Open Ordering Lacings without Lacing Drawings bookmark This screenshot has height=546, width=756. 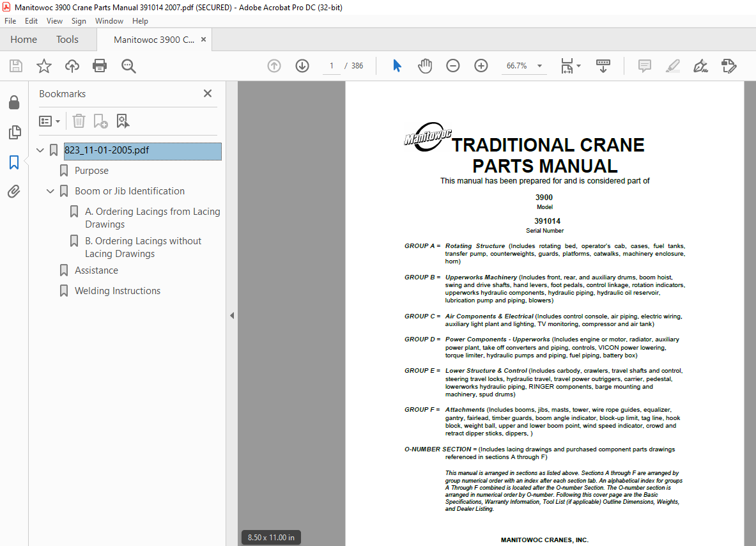pos(143,247)
